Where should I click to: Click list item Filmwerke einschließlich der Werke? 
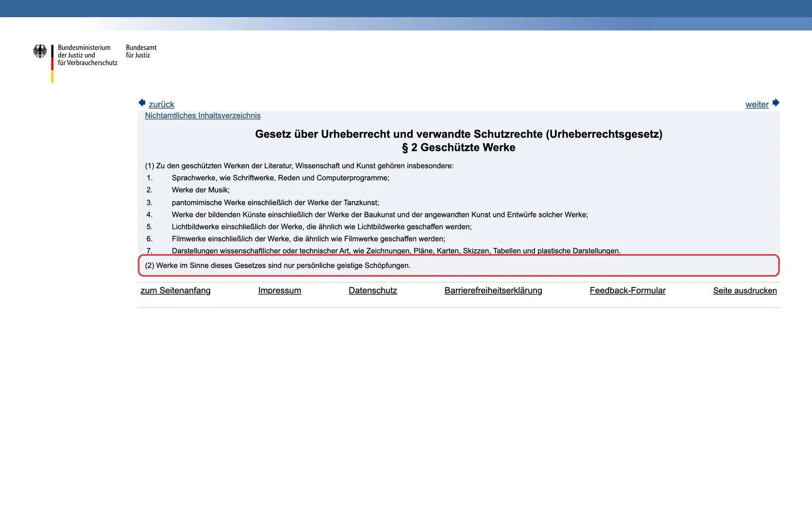[x=308, y=239]
